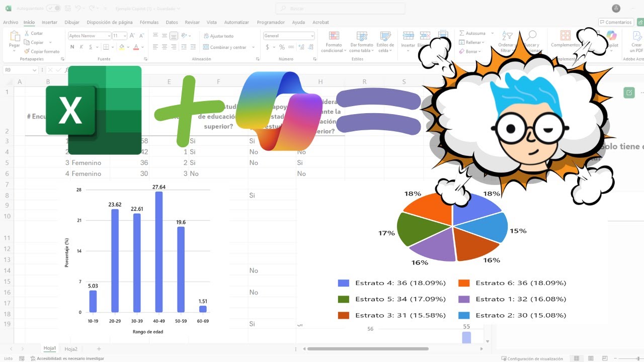Viewport: 644px width, 362px height.
Task: Increase font size with larger A
Action: tap(132, 36)
